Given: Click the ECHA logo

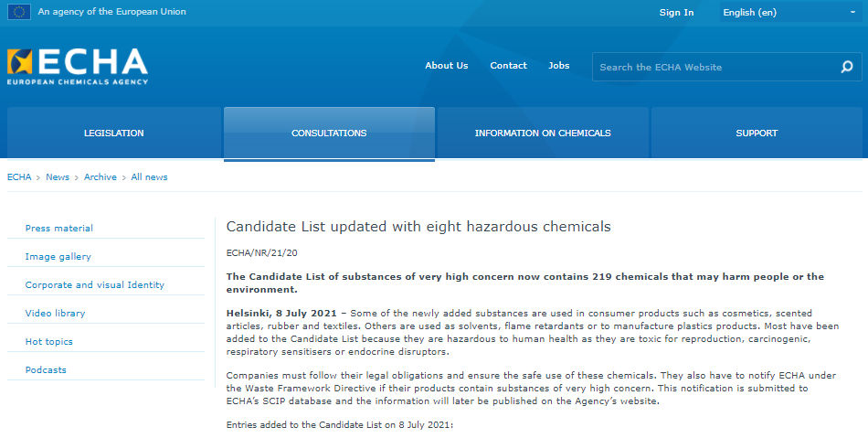Looking at the screenshot, I should click(78, 67).
